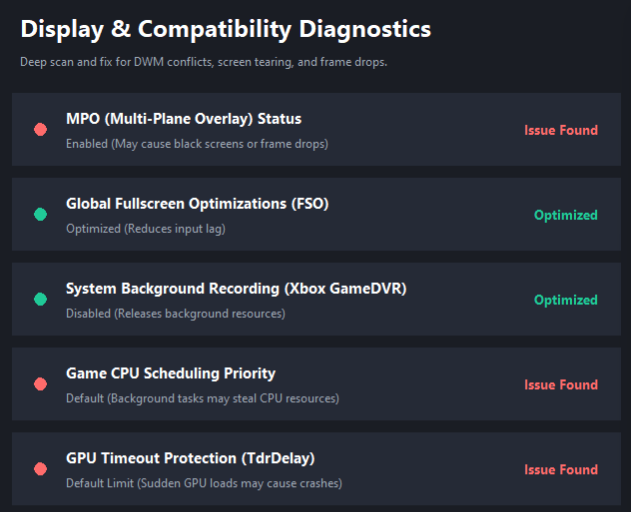Click the Optimized label for Xbox GameDVR row
The image size is (631, 512).
[x=565, y=300]
